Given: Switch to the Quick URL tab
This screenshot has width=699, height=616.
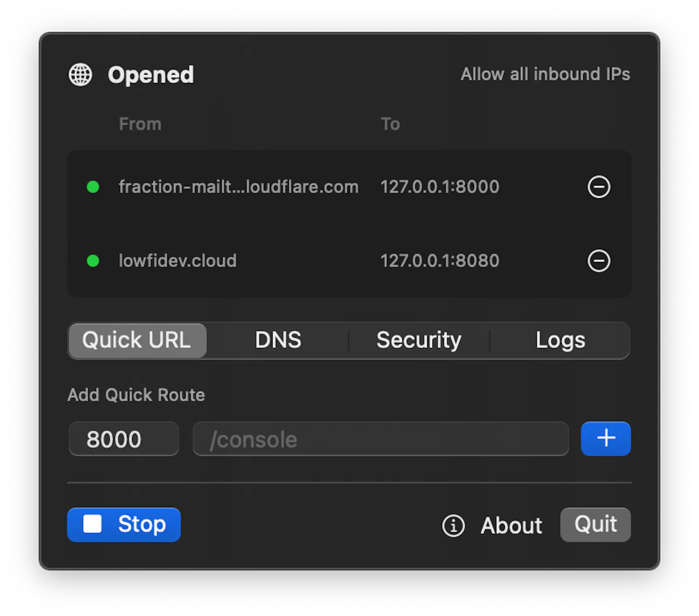Looking at the screenshot, I should [137, 341].
